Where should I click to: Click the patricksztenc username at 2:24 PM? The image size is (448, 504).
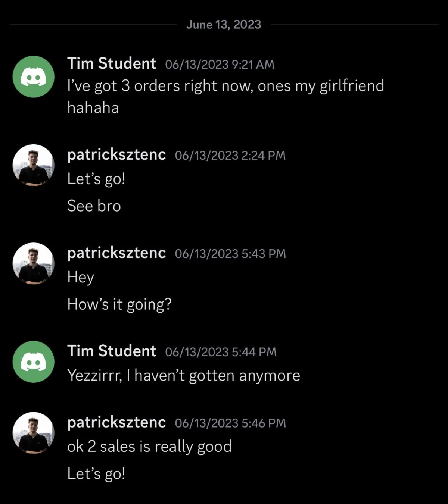[x=116, y=154]
